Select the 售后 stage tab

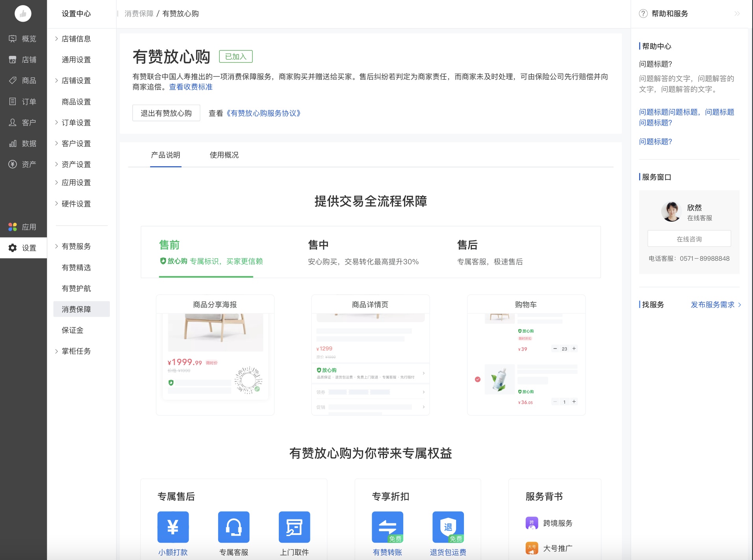(x=490, y=252)
